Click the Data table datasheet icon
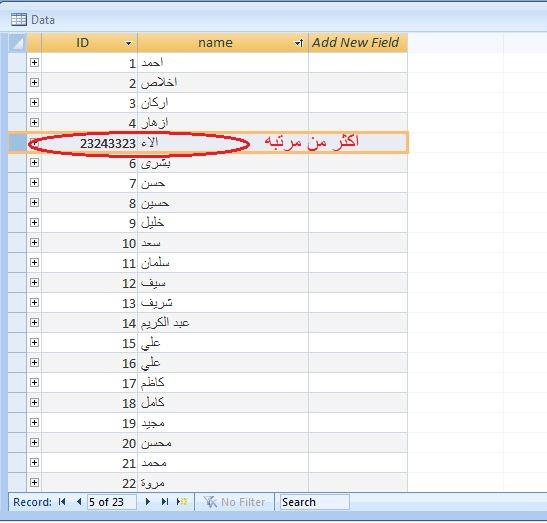The image size is (547, 523). tap(18, 20)
